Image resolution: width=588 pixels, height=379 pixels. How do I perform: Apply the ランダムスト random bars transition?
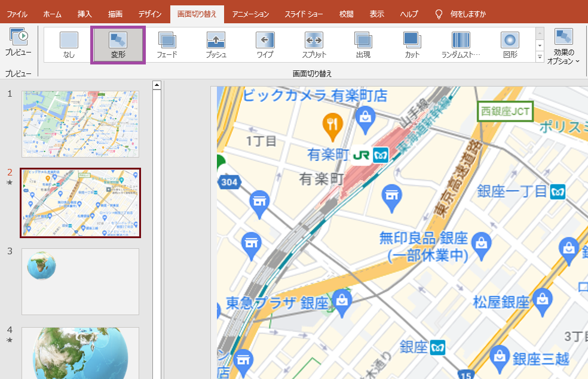[x=461, y=45]
